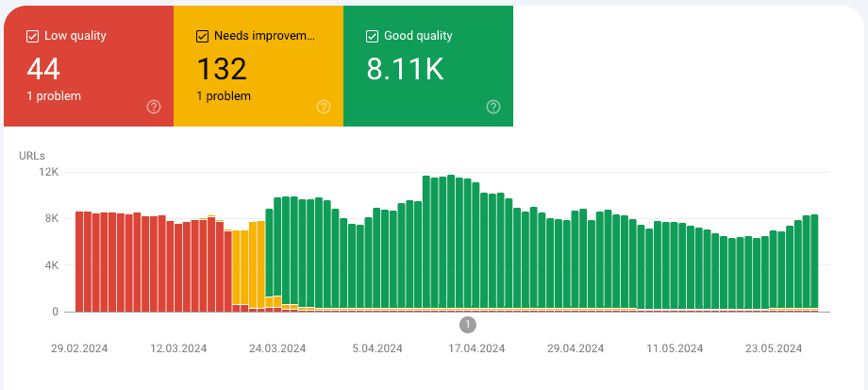Select the 'Good quality' label text

click(418, 36)
